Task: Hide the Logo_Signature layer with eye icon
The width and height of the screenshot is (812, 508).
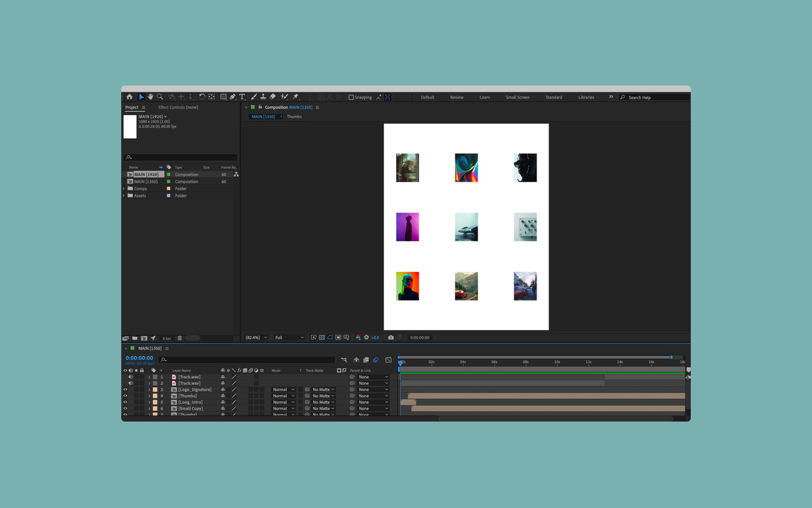Action: tap(125, 389)
